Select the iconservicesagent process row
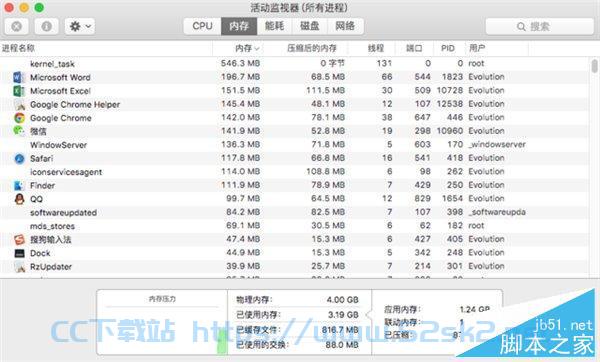The image size is (600, 362). click(295, 172)
